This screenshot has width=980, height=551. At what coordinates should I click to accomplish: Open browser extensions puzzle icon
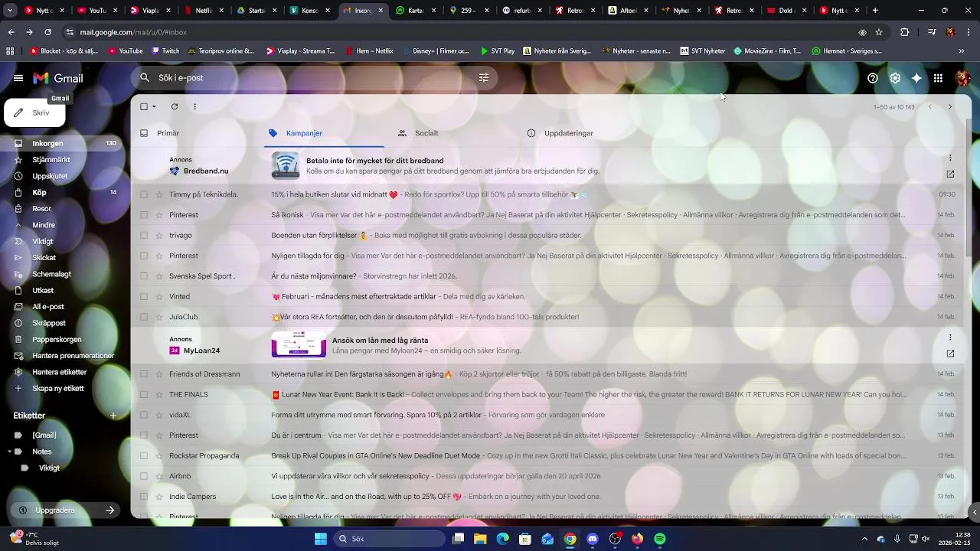pos(905,32)
